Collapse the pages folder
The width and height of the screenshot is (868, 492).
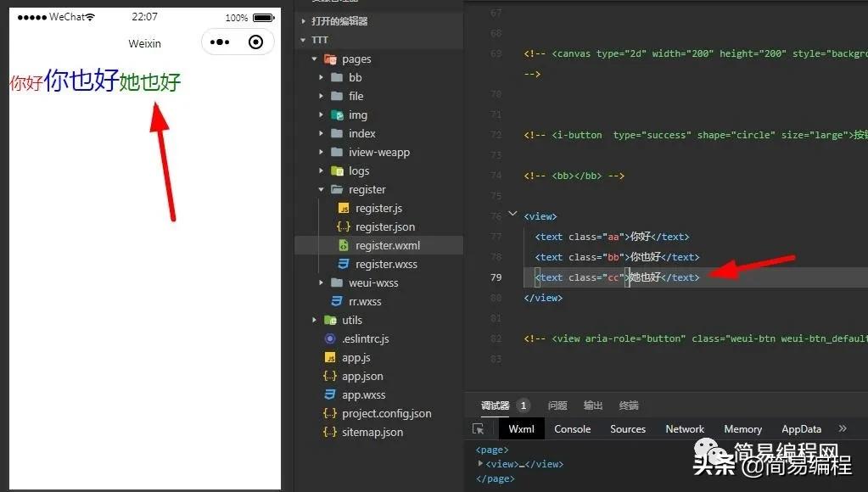(315, 59)
